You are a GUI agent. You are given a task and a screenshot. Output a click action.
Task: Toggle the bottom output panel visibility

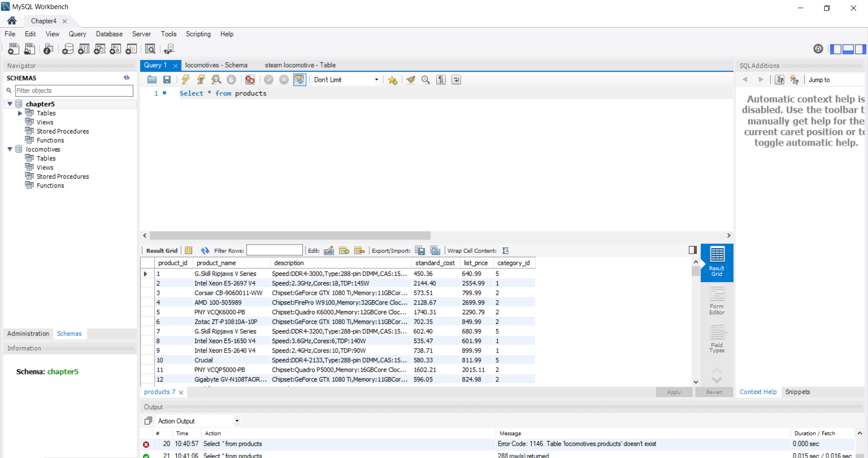click(848, 49)
